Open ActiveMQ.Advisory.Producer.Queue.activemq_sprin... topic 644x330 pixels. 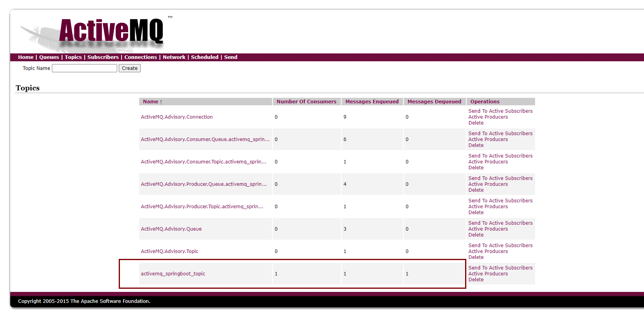coord(204,184)
